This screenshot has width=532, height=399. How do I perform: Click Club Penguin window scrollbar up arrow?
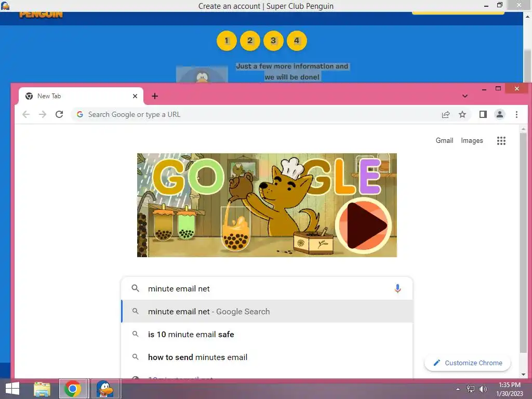pos(527,16)
